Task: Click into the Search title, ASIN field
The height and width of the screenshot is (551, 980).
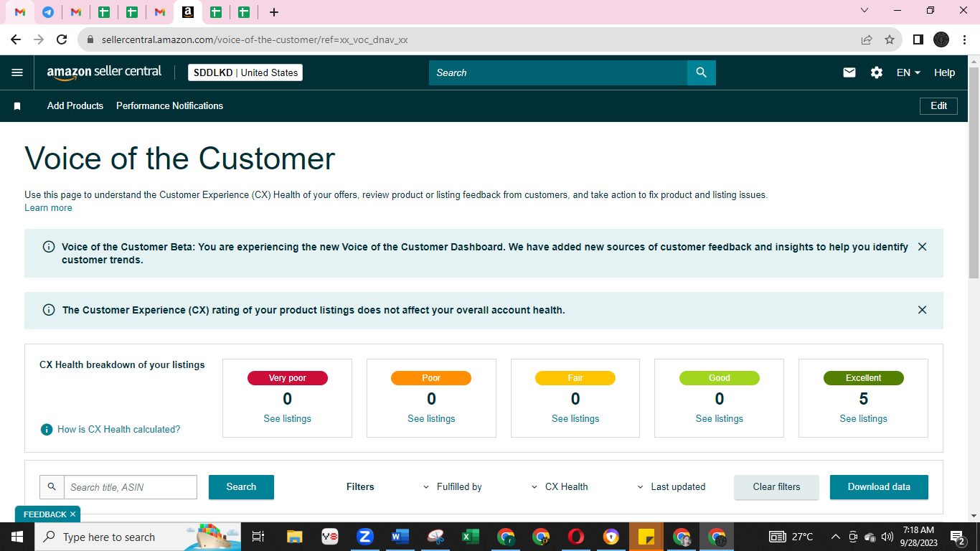Action: pyautogui.click(x=131, y=486)
